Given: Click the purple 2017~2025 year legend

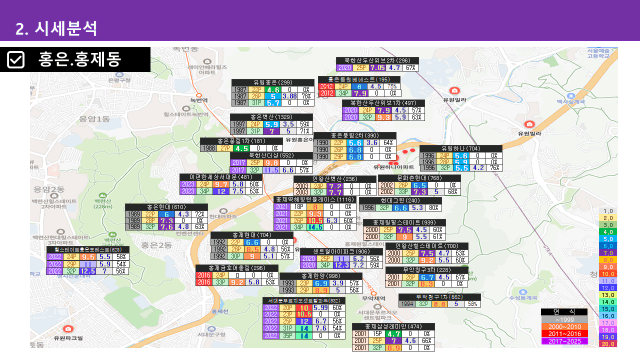Looking at the screenshot, I should coord(564,341).
